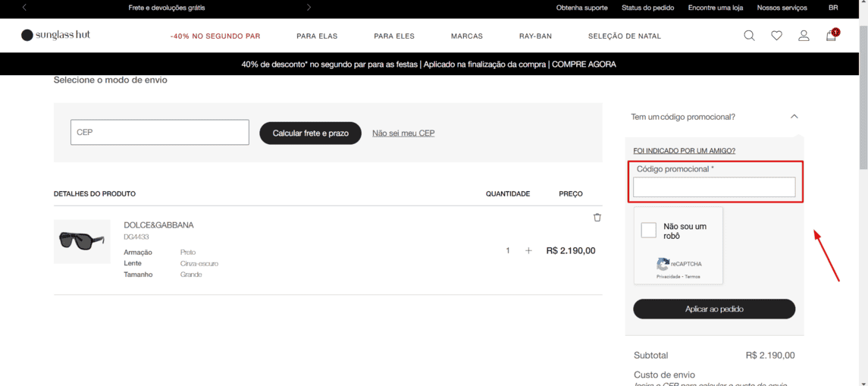
Task: Click the reCAPTCHA 'Privacidade' link
Action: (x=668, y=276)
